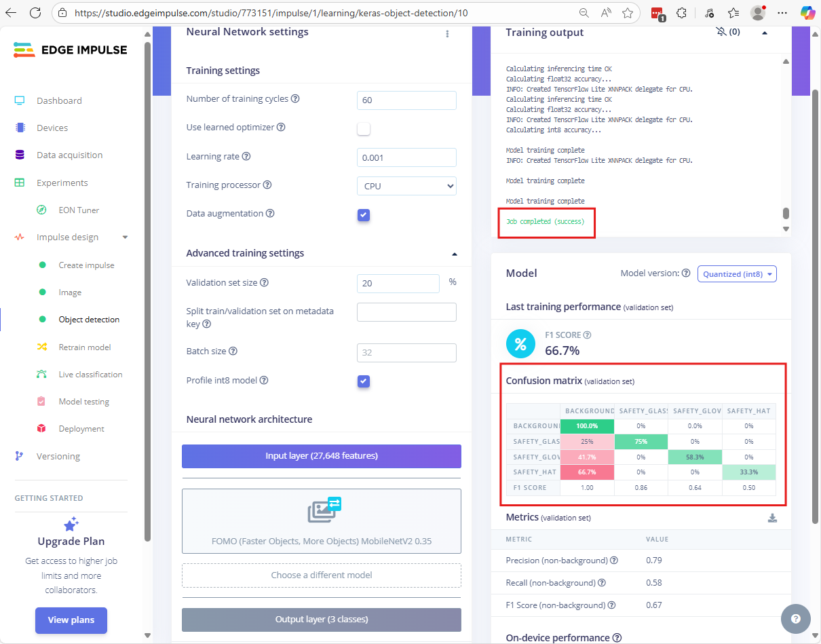
Task: Click the 100.0% background confusion matrix cell
Action: click(x=587, y=426)
